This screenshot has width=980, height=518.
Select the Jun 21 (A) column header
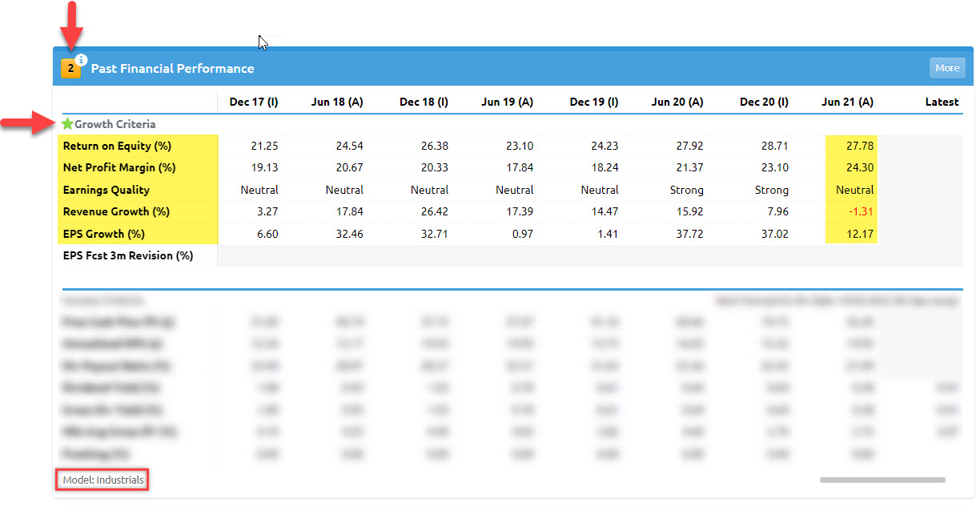click(x=847, y=102)
